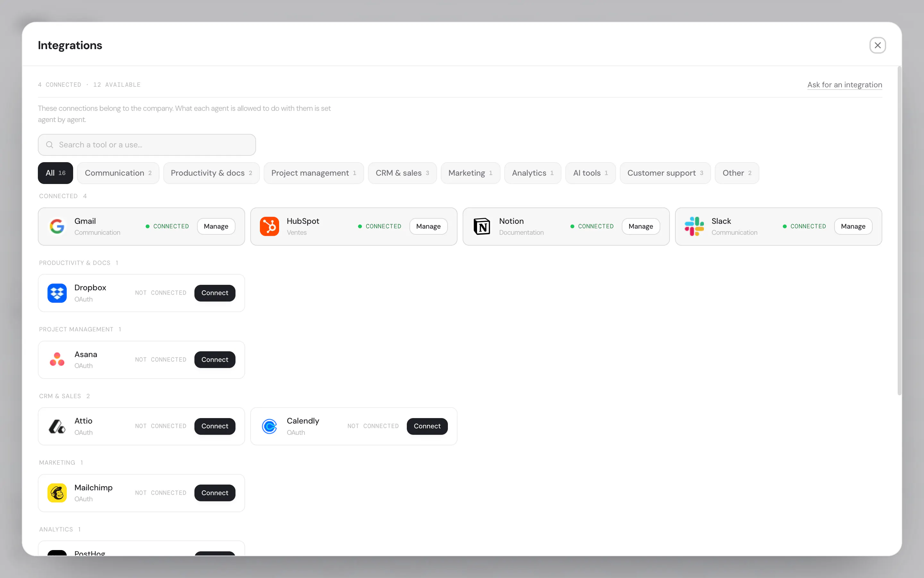Click the dialog's vertical scrollbar
The image size is (924, 578).
coord(899,231)
